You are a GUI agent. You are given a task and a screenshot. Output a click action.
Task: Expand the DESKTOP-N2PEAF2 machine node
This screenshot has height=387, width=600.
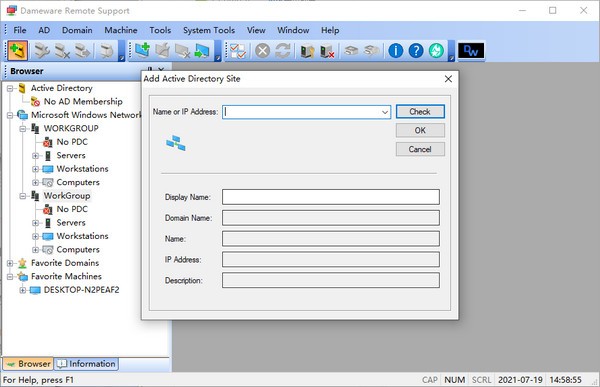click(x=23, y=290)
